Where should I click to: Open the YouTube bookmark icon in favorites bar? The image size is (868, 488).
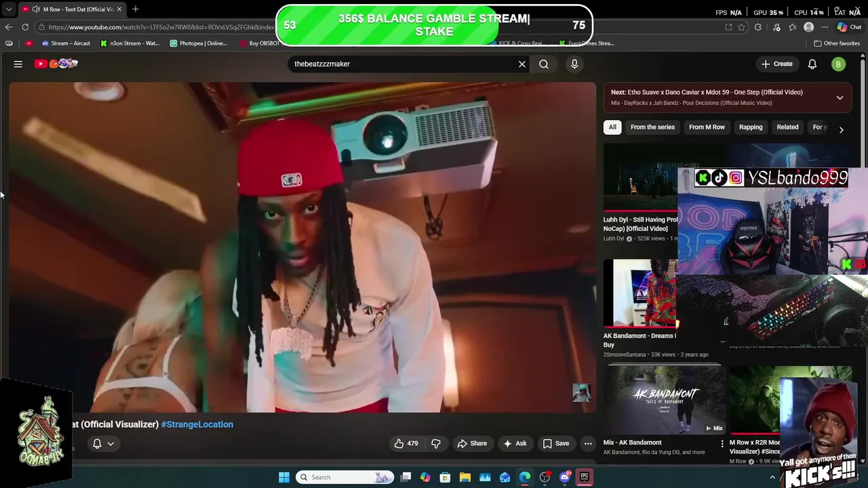pyautogui.click(x=28, y=43)
